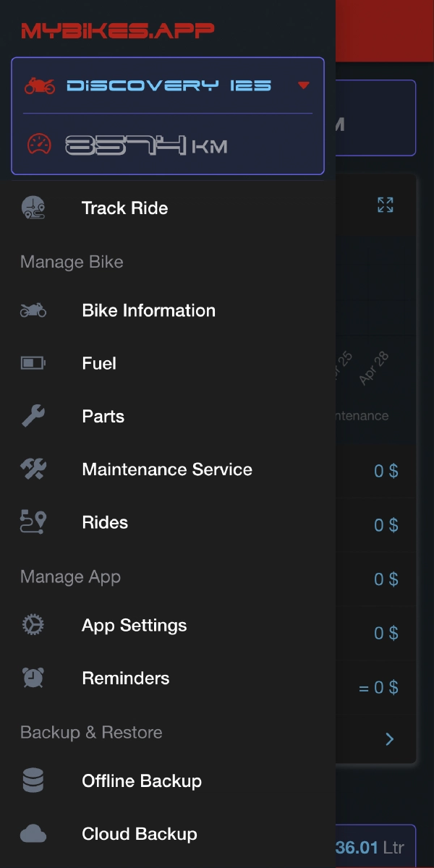This screenshot has width=434, height=868.
Task: Click the Fuel battery icon
Action: coord(33,363)
